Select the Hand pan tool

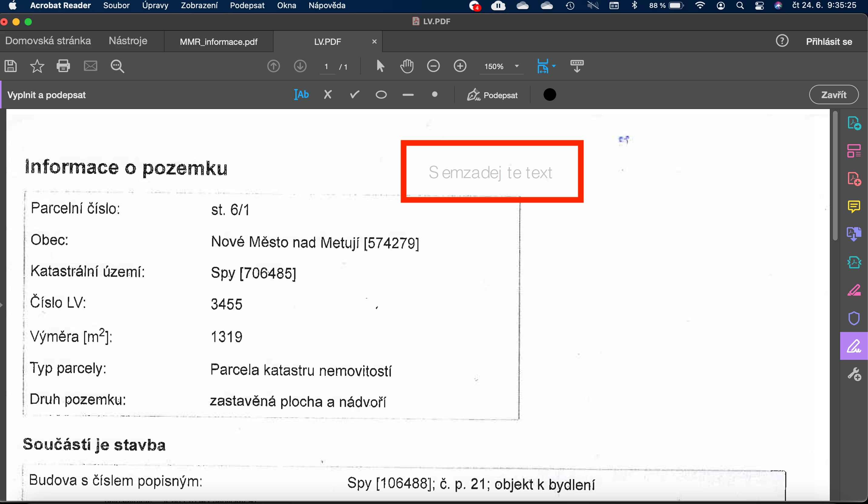[407, 66]
